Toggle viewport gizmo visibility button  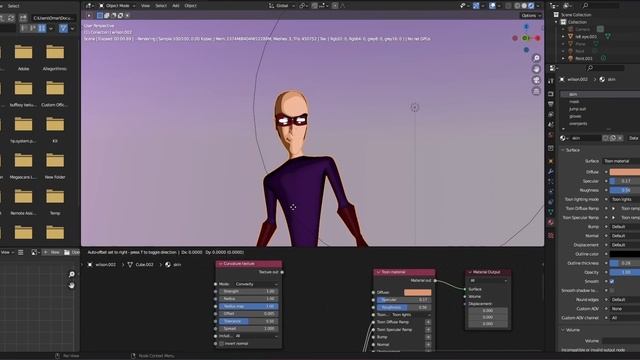[x=476, y=6]
